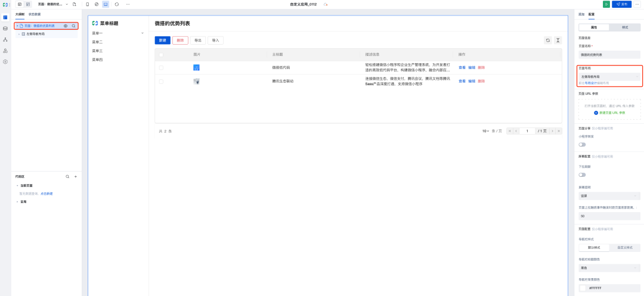The height and width of the screenshot is (296, 644).
Task: Add new code with the plus icon in 代码区
Action: (x=76, y=176)
